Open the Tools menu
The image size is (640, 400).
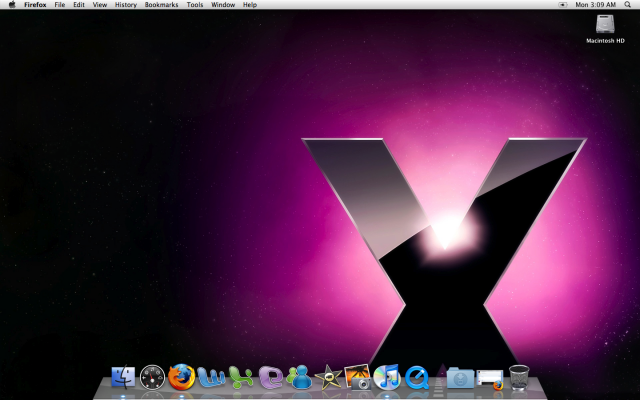195,4
